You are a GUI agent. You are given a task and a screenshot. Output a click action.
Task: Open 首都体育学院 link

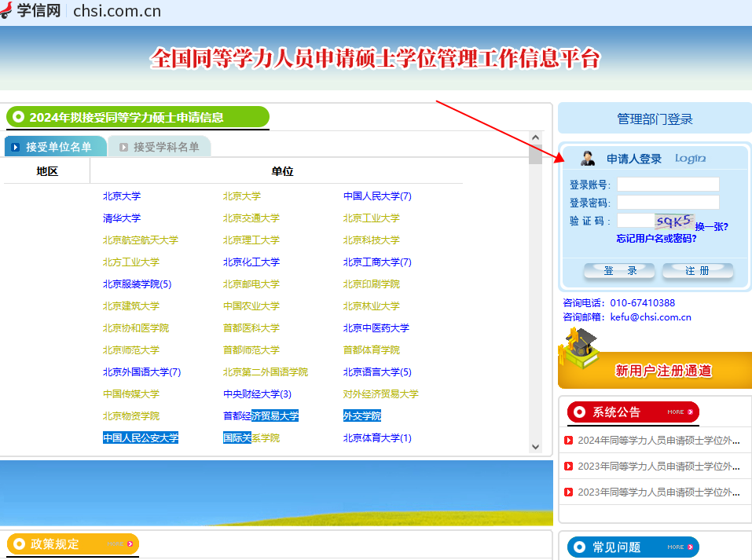(x=371, y=350)
